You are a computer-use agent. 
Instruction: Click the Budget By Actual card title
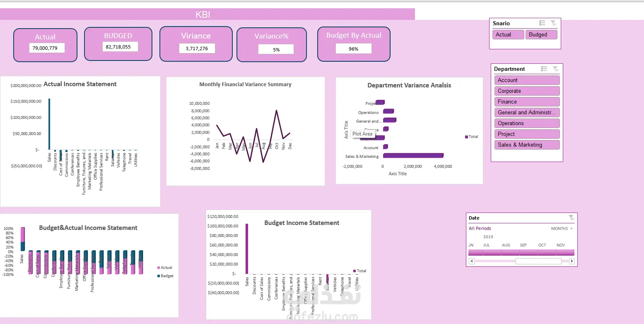354,36
